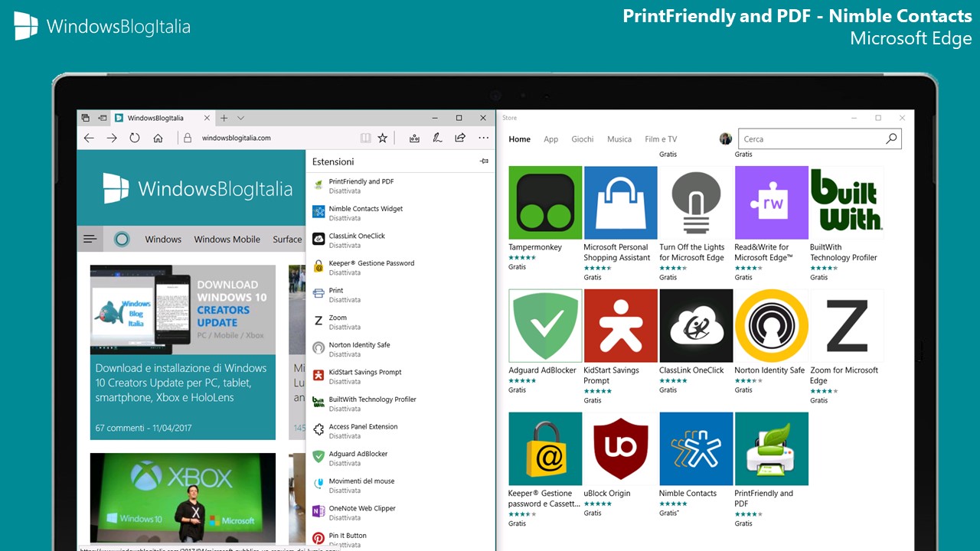The width and height of the screenshot is (980, 551).
Task: Open BuiltWith Technology Profiler Store tile
Action: tap(847, 223)
